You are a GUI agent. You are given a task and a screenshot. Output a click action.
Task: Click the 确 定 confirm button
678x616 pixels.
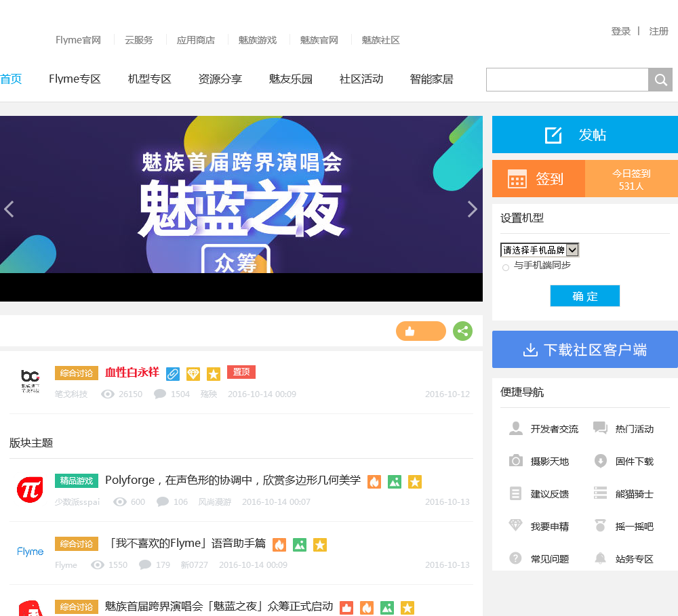[x=585, y=295]
